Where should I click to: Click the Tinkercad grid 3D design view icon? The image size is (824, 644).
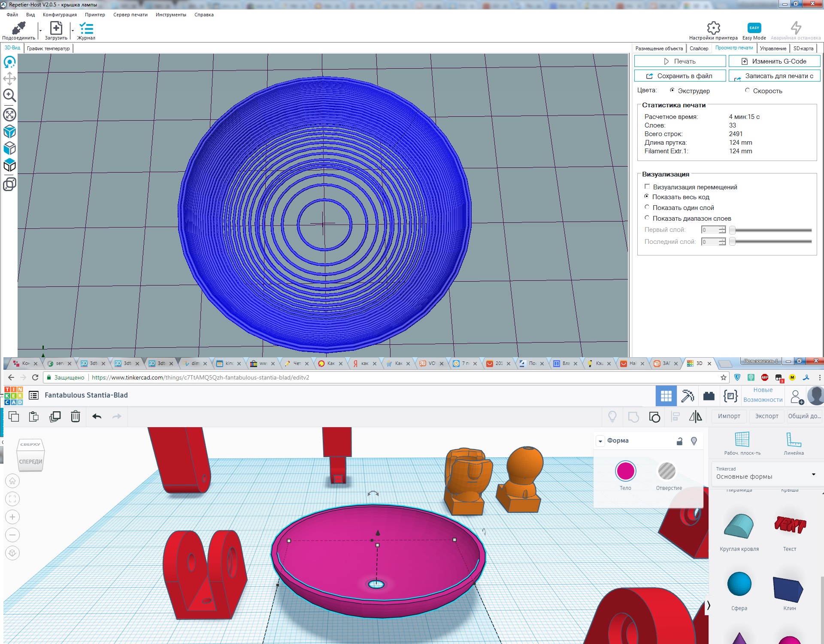coord(666,395)
